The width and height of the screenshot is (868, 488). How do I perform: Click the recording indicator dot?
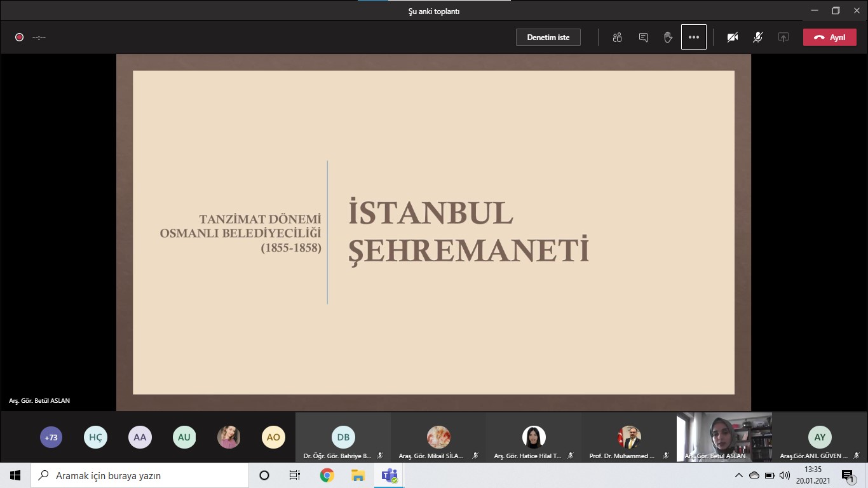coord(19,37)
